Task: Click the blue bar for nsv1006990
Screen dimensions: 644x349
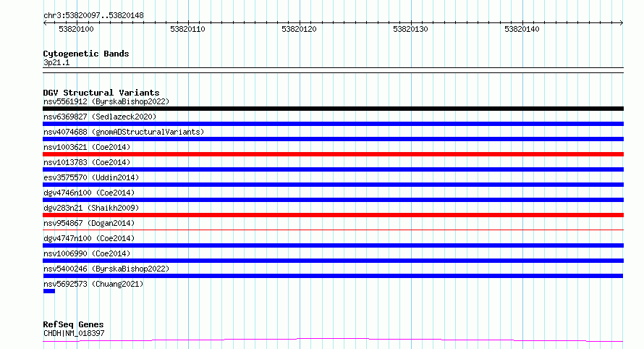Action: pos(333,261)
